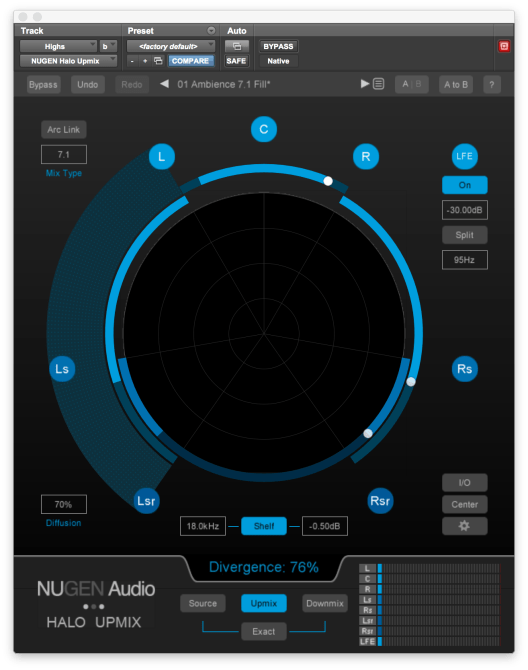Viewport: 528px width, 670px height.
Task: Click the 01 Ambience 7.1 Fill preset name
Action: point(223,84)
